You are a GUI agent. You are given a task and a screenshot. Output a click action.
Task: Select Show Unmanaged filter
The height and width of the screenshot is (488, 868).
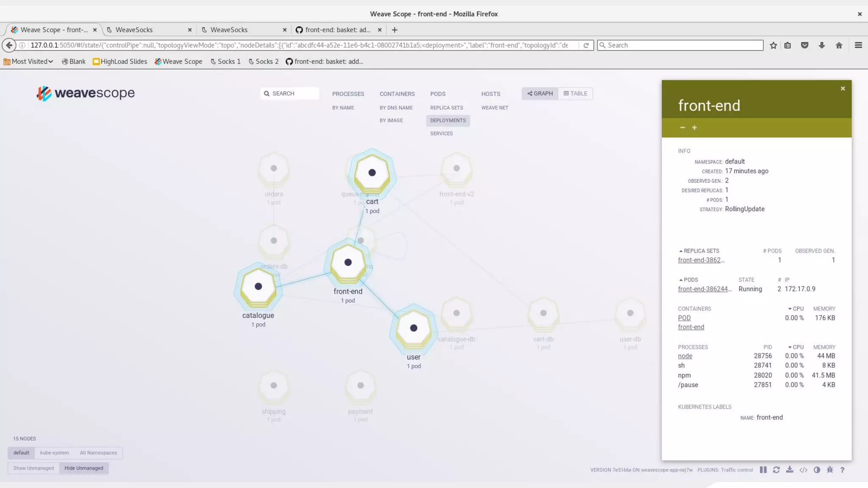click(33, 468)
